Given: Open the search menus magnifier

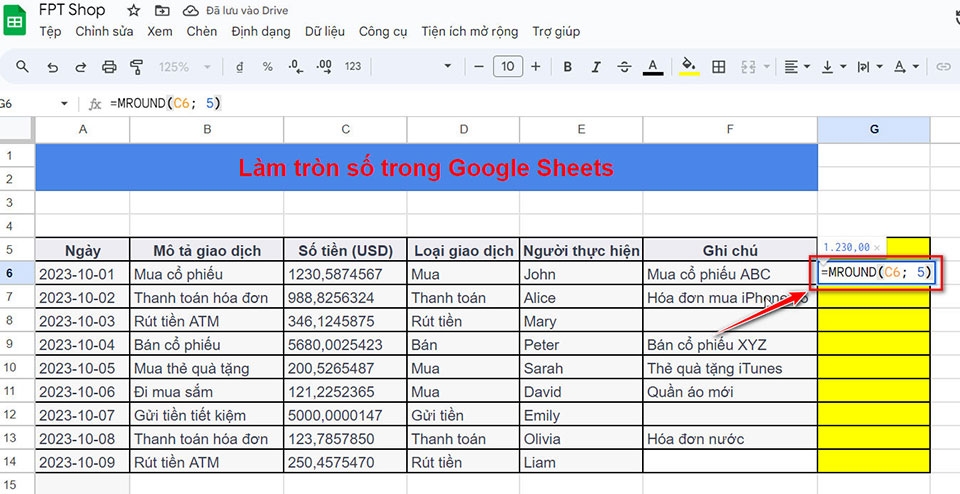Looking at the screenshot, I should click(22, 66).
